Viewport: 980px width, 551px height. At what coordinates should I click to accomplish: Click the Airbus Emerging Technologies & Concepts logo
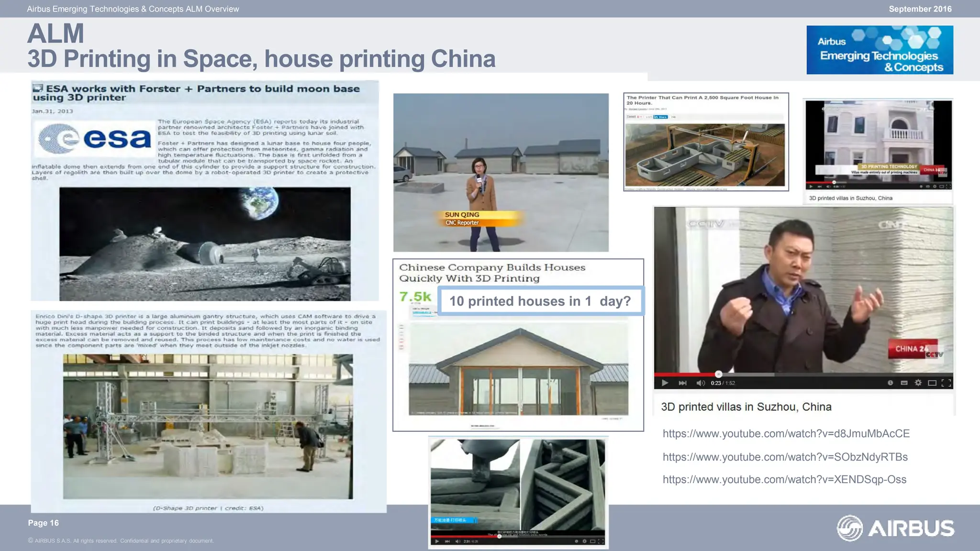pos(880,50)
